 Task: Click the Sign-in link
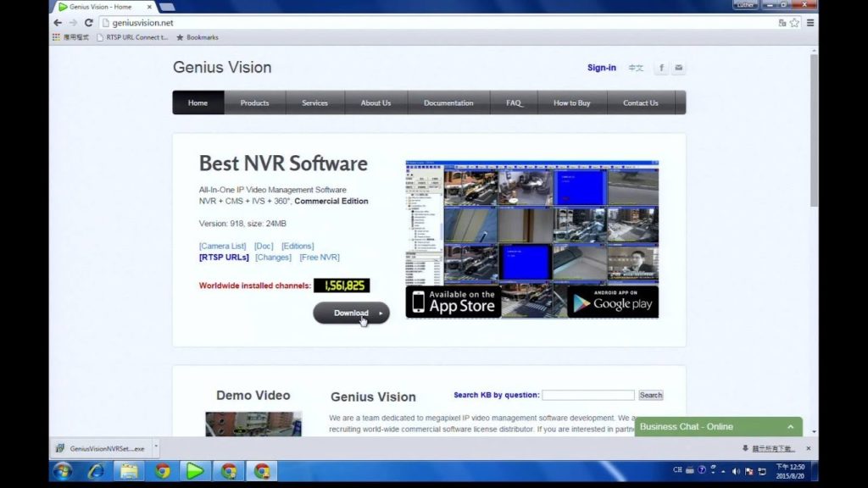point(601,68)
